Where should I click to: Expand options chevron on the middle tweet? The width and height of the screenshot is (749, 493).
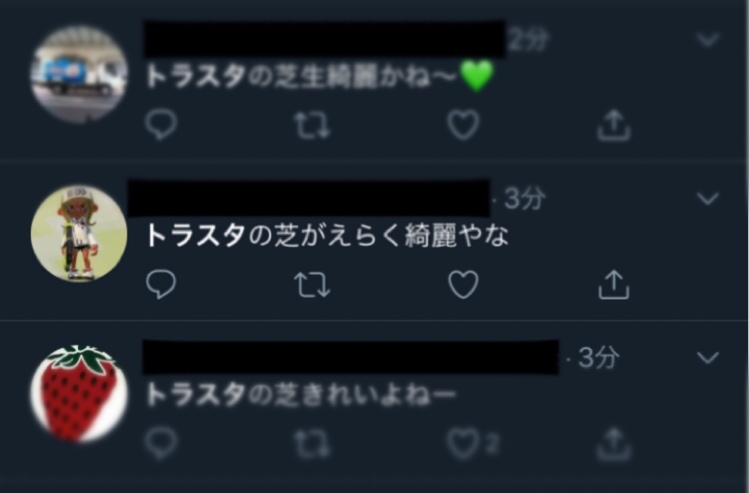coord(708,198)
